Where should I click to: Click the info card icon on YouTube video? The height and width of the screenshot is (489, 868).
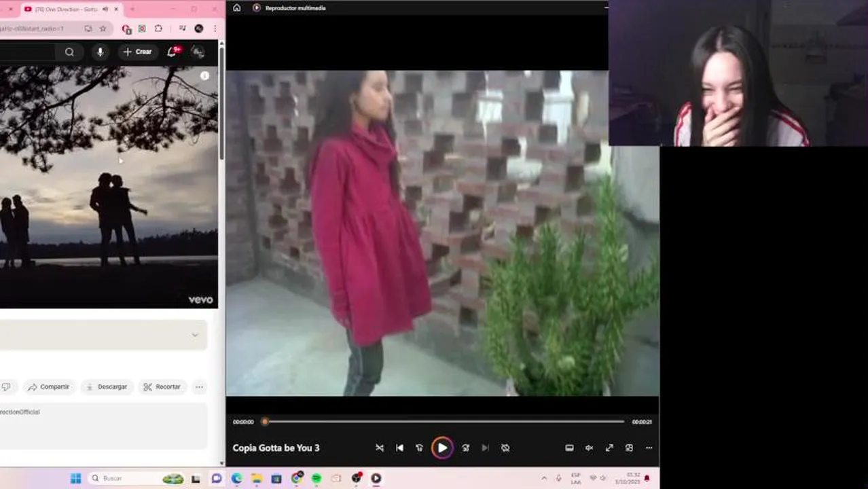[204, 76]
